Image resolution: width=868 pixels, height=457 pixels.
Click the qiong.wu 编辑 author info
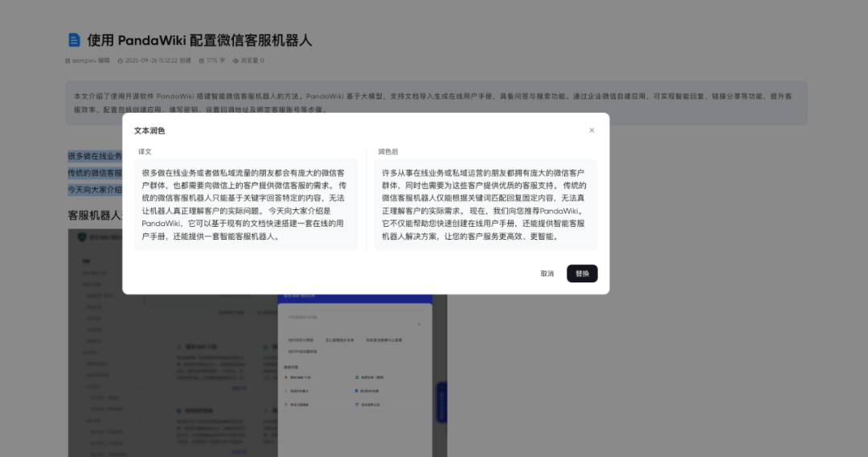pos(88,60)
